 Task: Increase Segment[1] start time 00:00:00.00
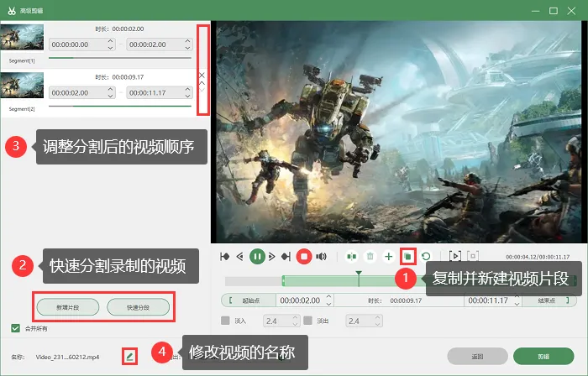(x=110, y=41)
